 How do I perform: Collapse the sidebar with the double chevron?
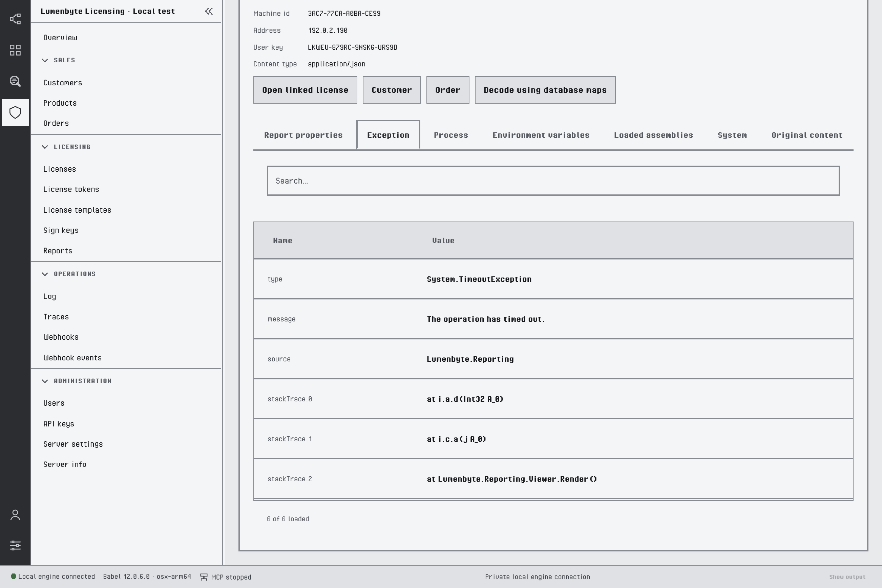pos(209,11)
